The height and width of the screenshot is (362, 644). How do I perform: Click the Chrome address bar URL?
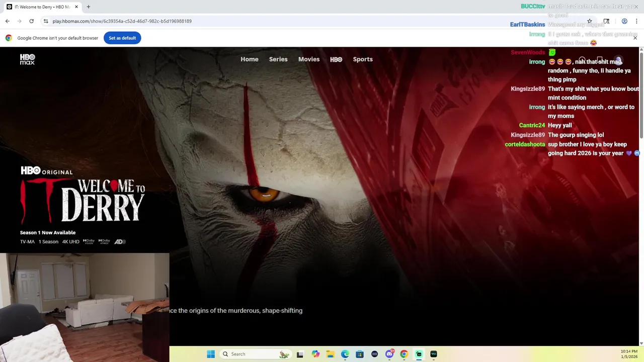tap(122, 21)
